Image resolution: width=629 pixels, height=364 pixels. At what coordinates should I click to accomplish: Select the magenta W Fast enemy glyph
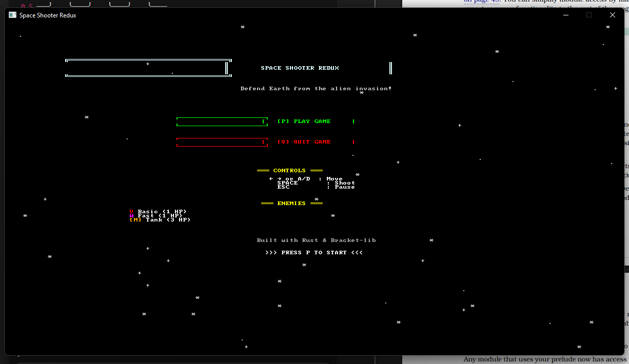131,215
